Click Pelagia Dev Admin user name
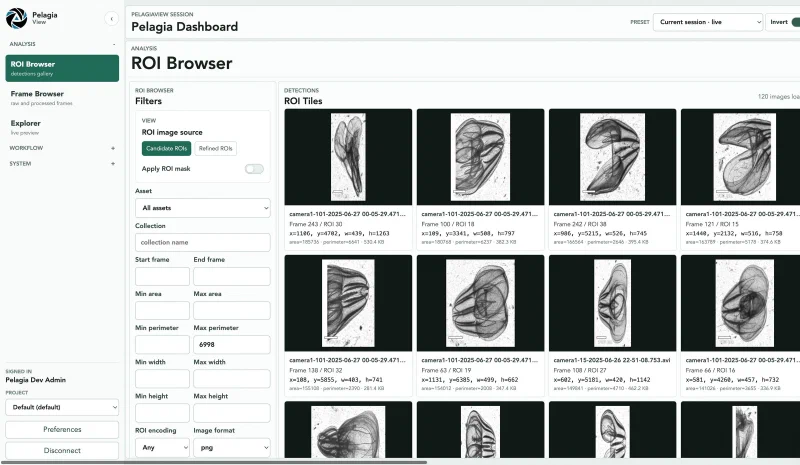The image size is (800, 465). coord(36,380)
